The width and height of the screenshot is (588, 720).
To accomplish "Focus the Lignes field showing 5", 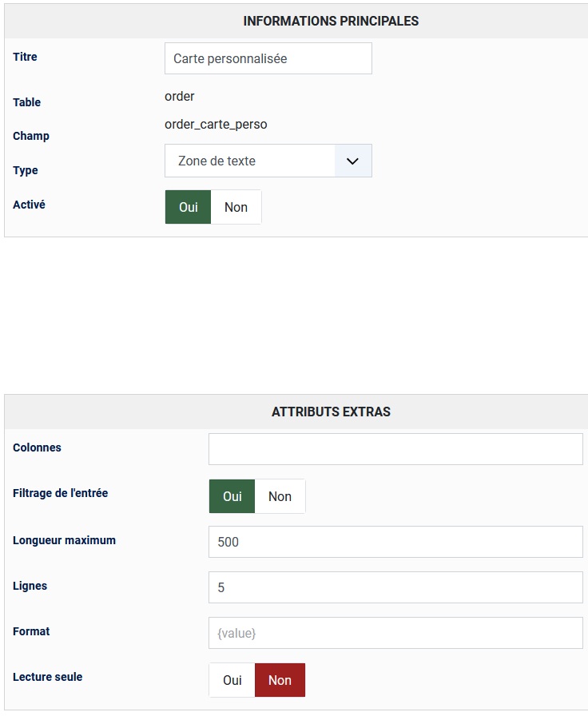I will coord(395,587).
